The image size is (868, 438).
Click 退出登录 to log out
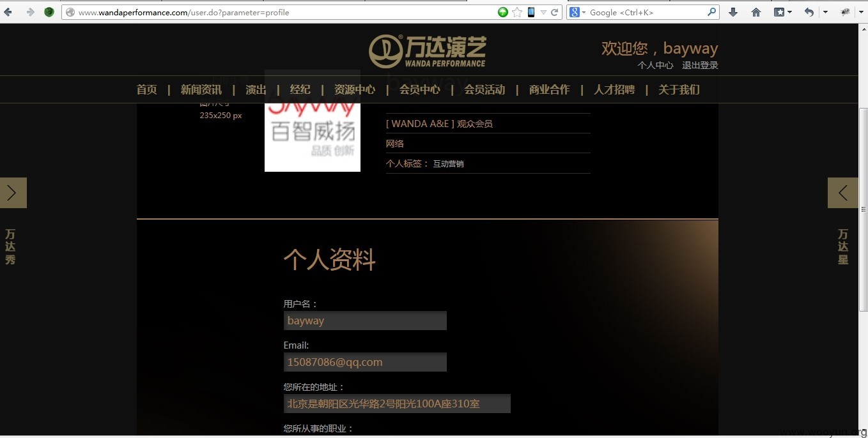pos(700,65)
